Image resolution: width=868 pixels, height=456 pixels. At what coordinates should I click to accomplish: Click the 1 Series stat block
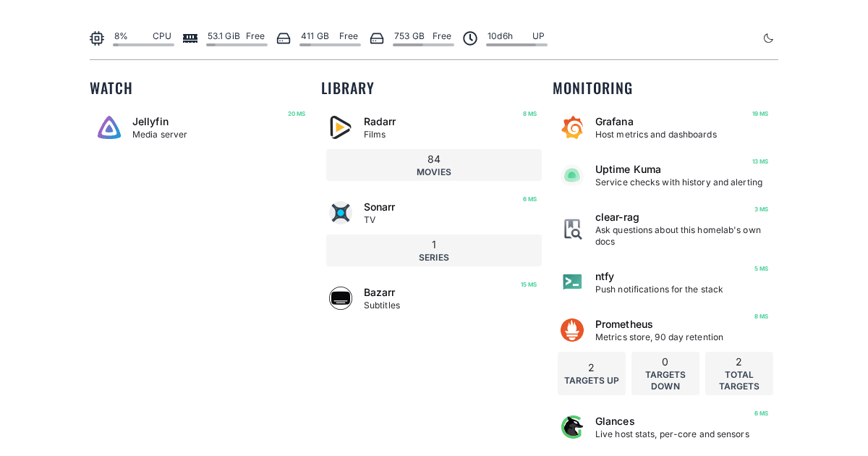click(x=434, y=250)
